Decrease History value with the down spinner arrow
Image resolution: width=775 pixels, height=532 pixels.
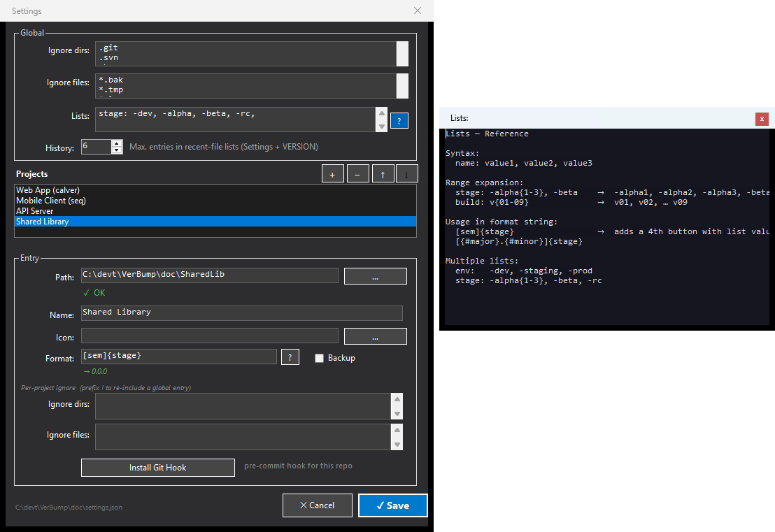tap(117, 150)
